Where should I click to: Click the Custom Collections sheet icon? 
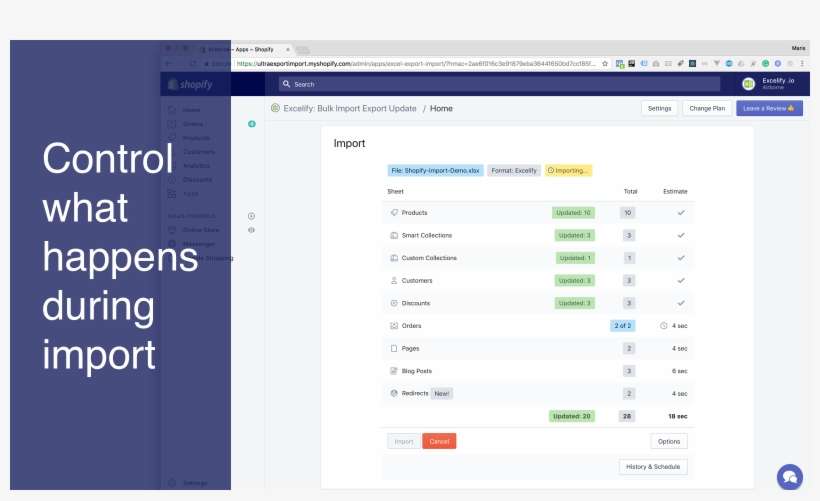click(x=394, y=258)
